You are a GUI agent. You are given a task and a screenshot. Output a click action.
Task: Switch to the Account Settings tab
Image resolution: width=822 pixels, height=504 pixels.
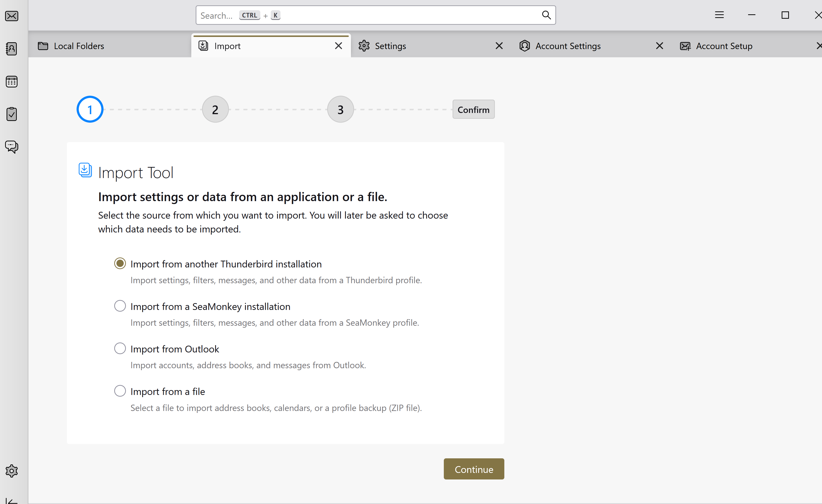coord(592,46)
